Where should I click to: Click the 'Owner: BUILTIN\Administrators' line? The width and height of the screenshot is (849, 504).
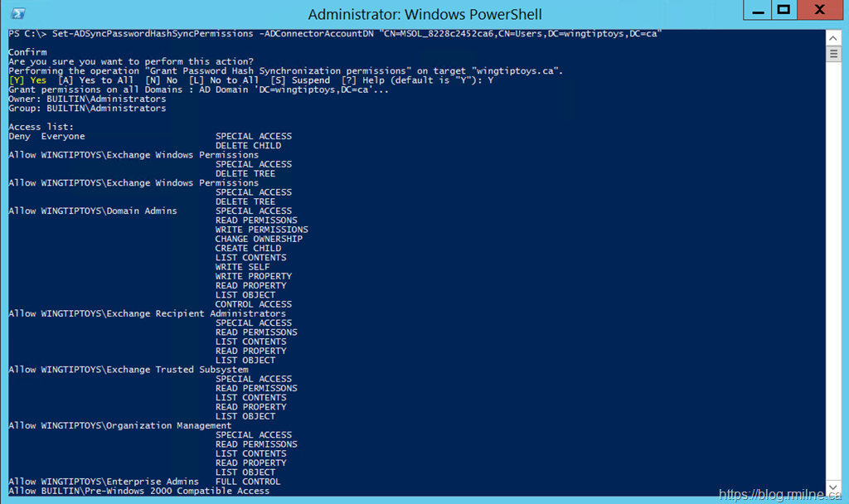tap(87, 99)
